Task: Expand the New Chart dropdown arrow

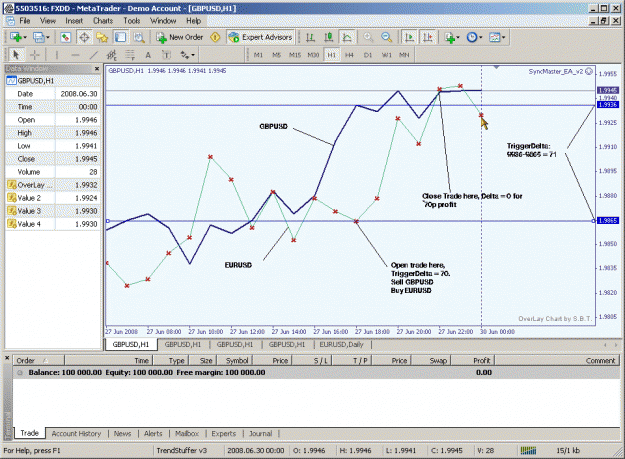Action: [25, 37]
